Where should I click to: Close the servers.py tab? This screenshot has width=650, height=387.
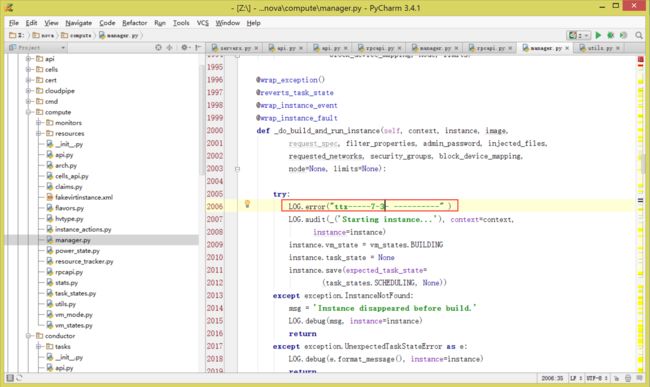coord(256,48)
